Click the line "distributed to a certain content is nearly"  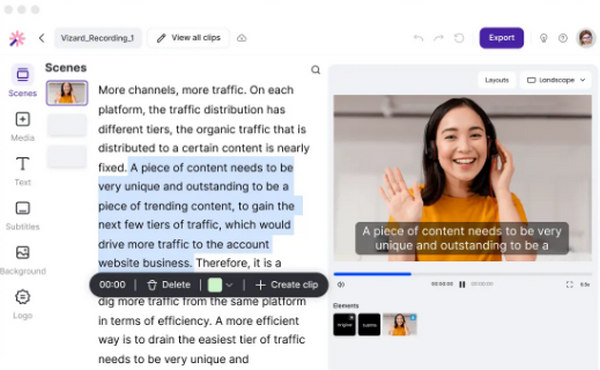pyautogui.click(x=204, y=148)
